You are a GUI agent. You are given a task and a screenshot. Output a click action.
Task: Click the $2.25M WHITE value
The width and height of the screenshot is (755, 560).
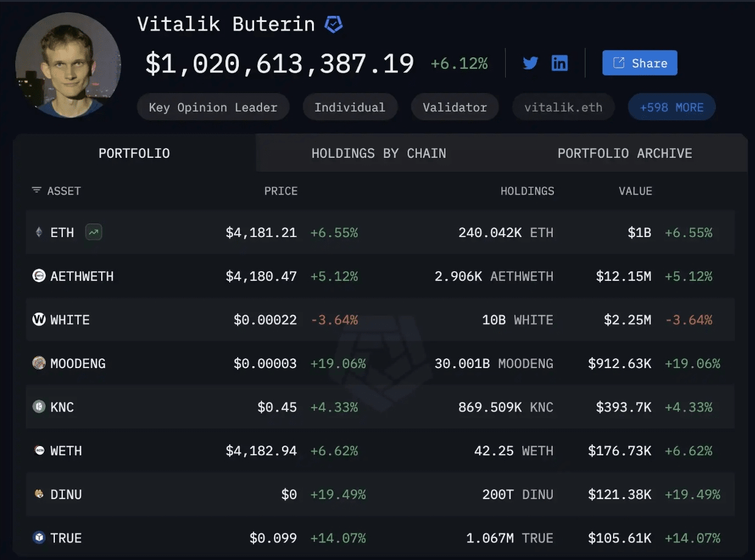pos(628,320)
